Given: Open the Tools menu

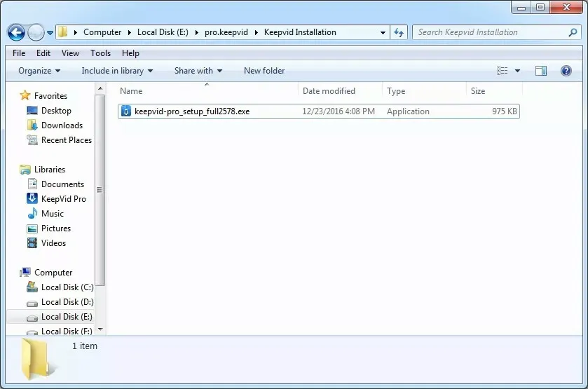Looking at the screenshot, I should pyautogui.click(x=100, y=53).
